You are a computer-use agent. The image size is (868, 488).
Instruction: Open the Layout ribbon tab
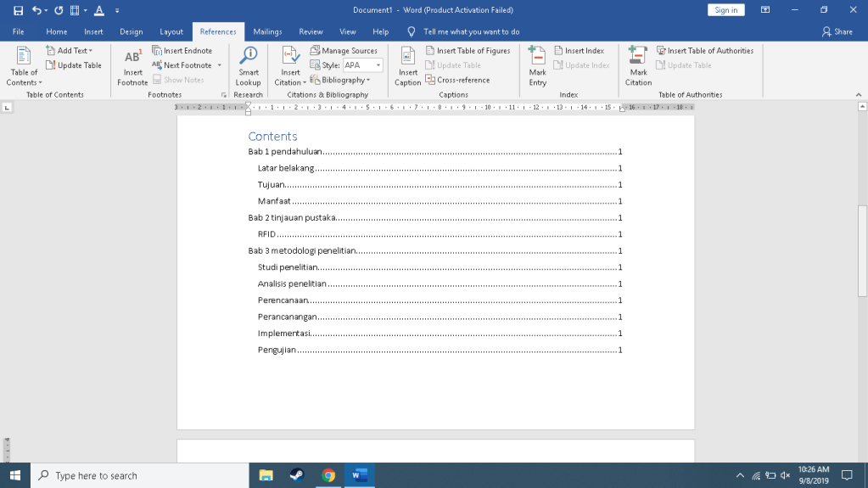click(x=171, y=31)
